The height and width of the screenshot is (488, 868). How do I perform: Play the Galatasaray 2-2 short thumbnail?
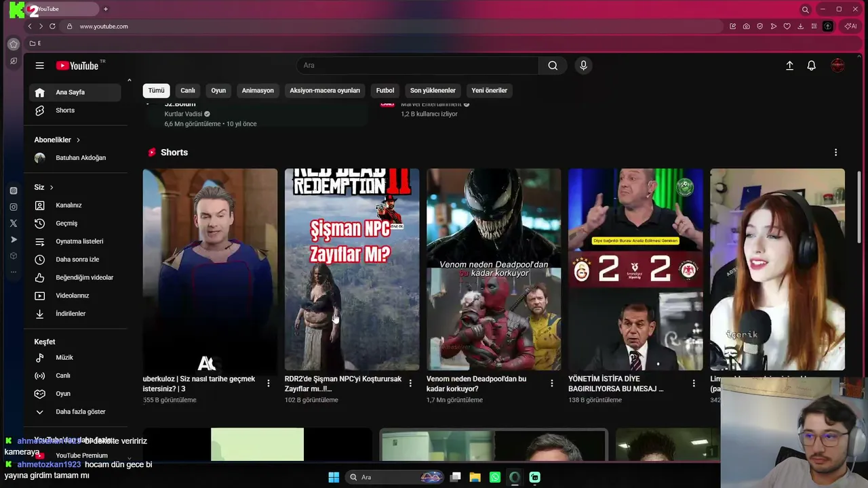635,269
